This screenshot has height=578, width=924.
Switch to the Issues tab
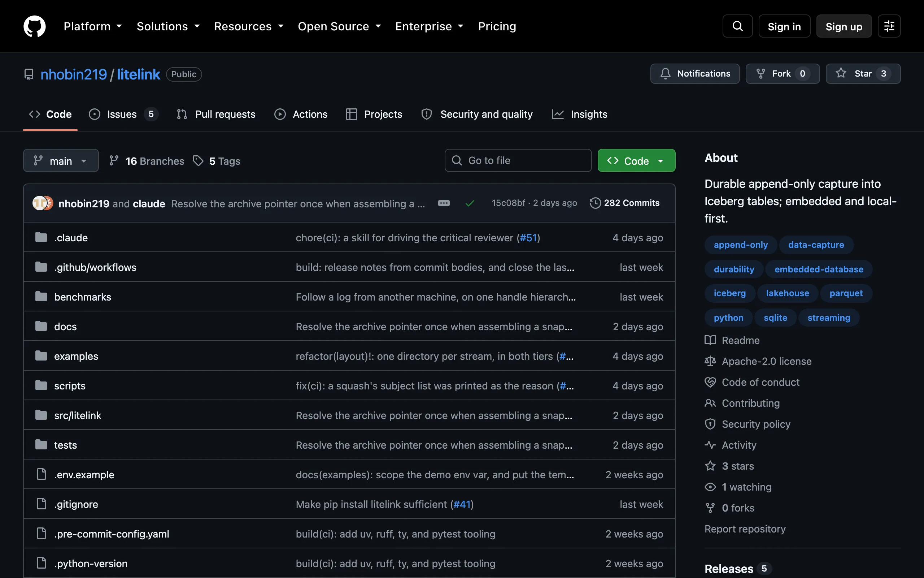(123, 114)
